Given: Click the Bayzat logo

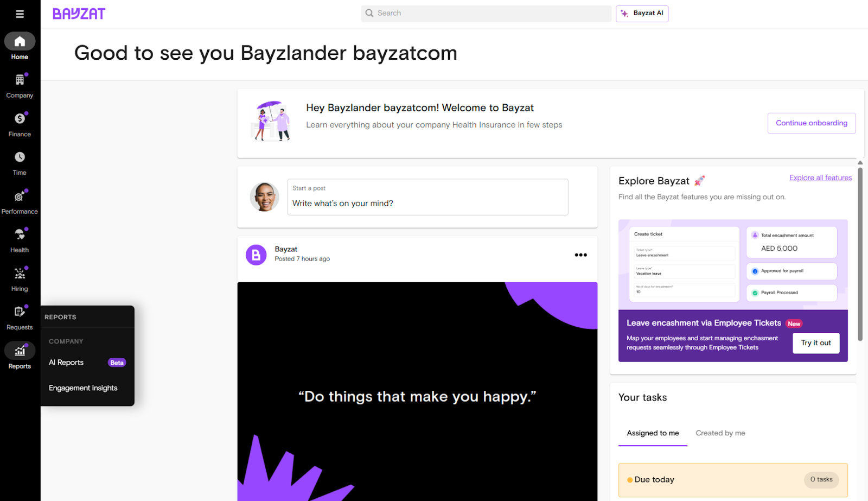Looking at the screenshot, I should tap(79, 14).
